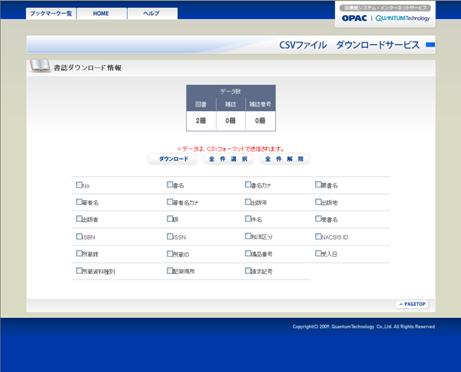Toggle the 著者名カナ checkbox
The image size is (461, 372).
click(170, 202)
